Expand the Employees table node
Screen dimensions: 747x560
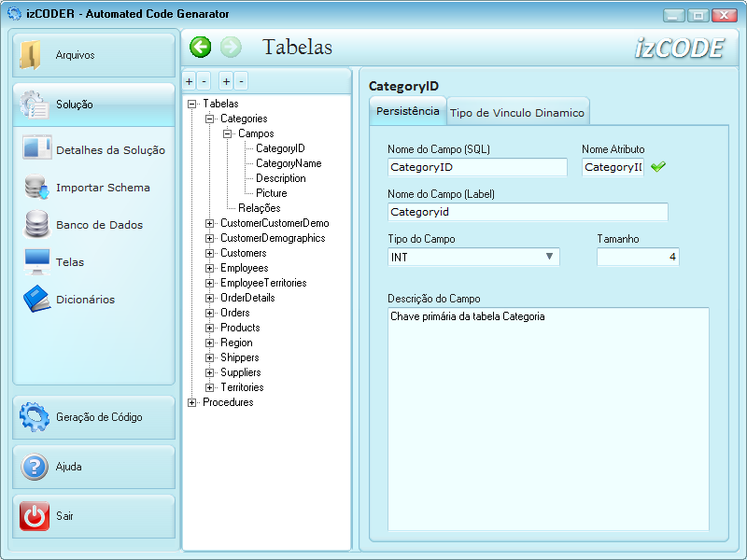tap(209, 268)
